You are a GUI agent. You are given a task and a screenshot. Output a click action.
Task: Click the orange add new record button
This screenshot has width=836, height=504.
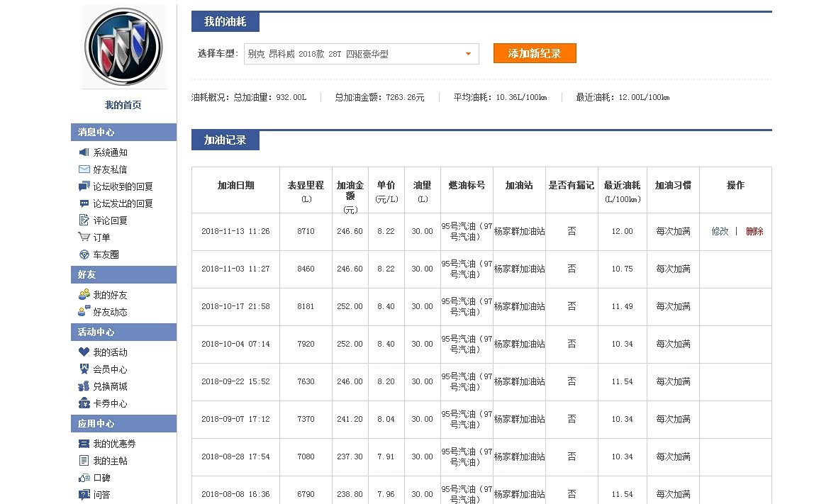[535, 54]
